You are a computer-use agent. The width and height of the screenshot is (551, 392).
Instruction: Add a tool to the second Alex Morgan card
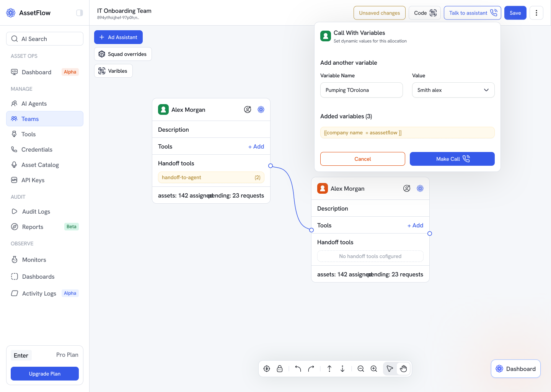pos(415,225)
